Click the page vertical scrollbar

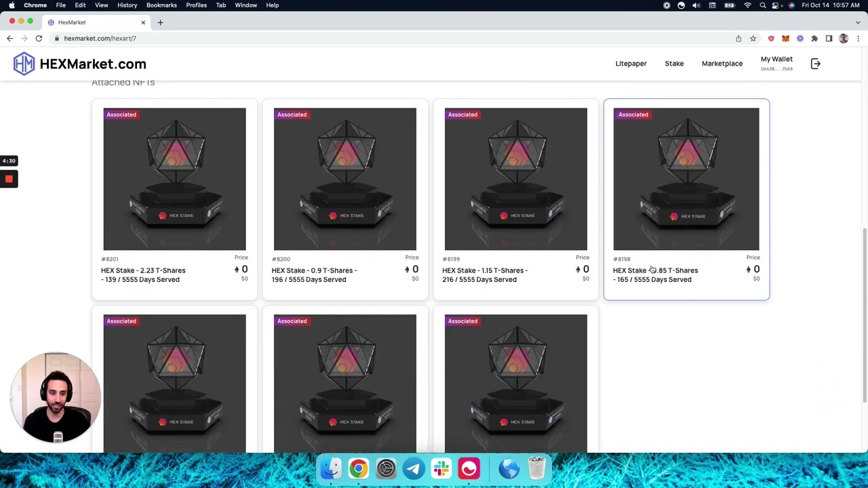click(864, 315)
